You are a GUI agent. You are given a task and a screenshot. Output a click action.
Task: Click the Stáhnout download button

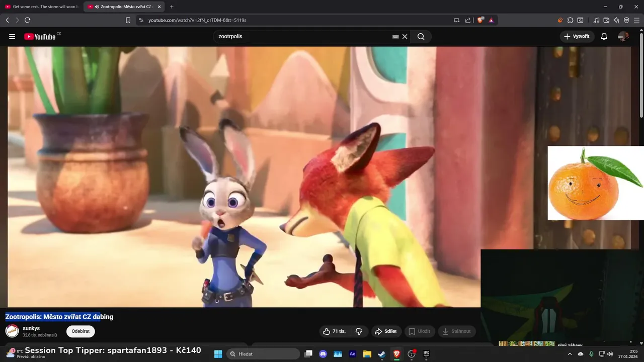coord(457,331)
